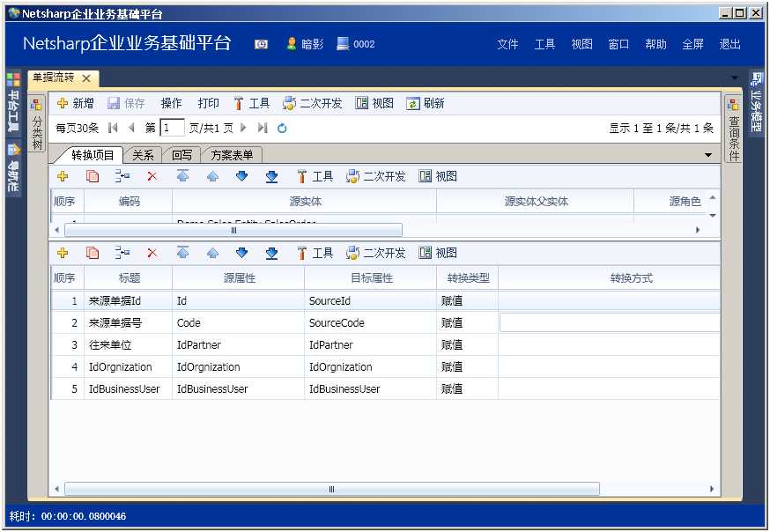Expand the 平台工具 left sidebar panel

14,103
